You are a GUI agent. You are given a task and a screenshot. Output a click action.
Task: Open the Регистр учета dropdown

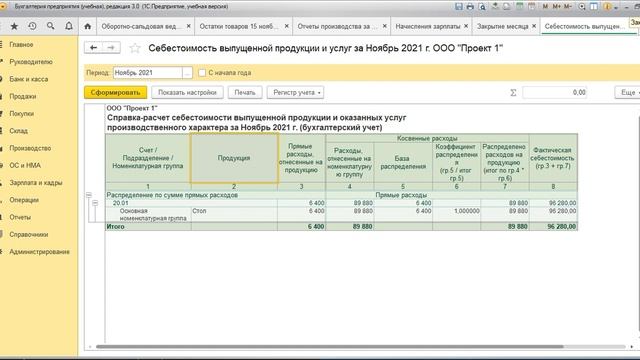[296, 93]
